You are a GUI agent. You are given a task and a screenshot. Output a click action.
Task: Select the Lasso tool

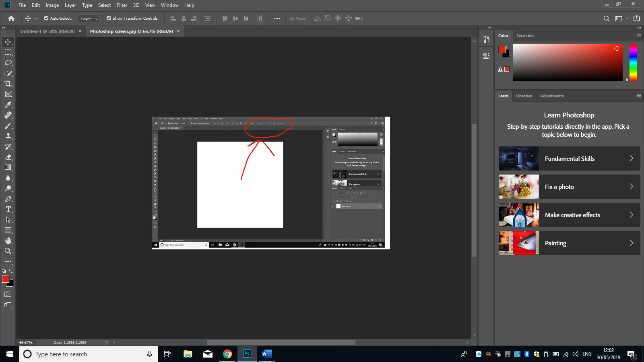point(8,63)
